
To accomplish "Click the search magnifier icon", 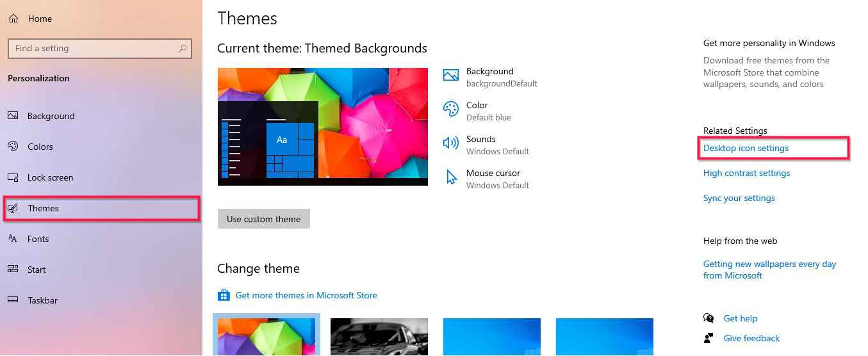I will (x=183, y=48).
